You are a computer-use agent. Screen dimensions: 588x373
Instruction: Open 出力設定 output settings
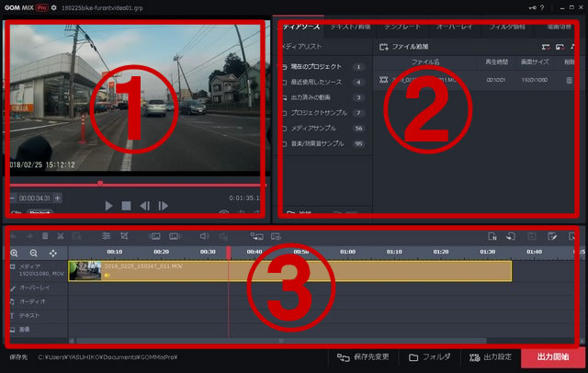click(x=491, y=356)
